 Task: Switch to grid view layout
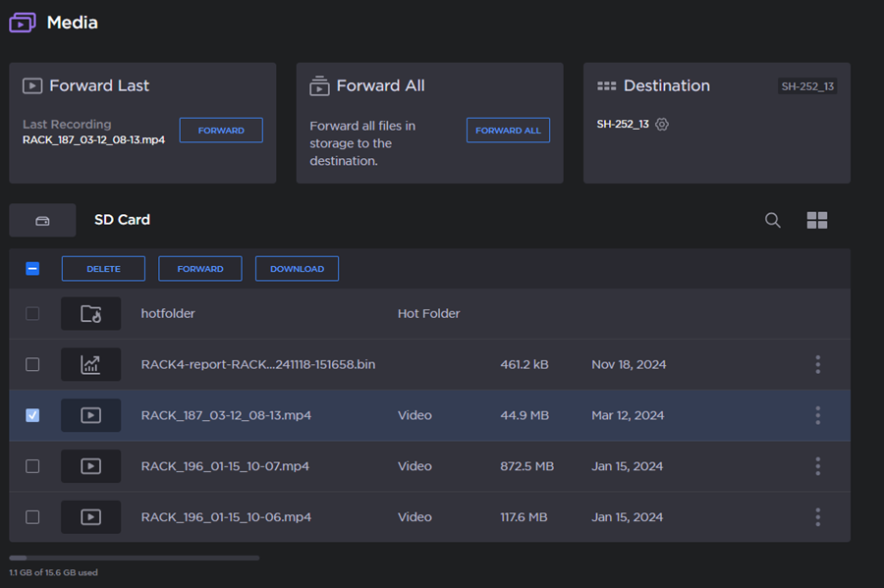coord(817,221)
